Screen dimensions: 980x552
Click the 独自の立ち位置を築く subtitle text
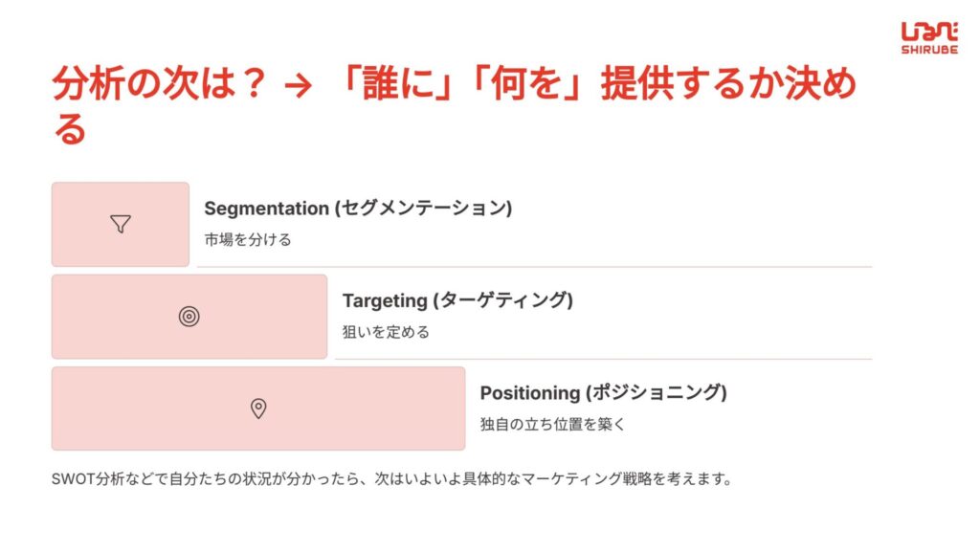552,425
